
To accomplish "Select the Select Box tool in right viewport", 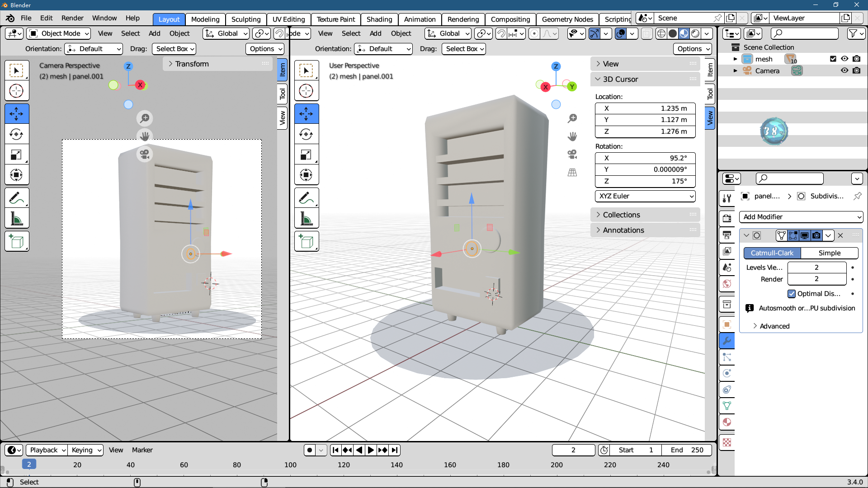I will pos(307,70).
